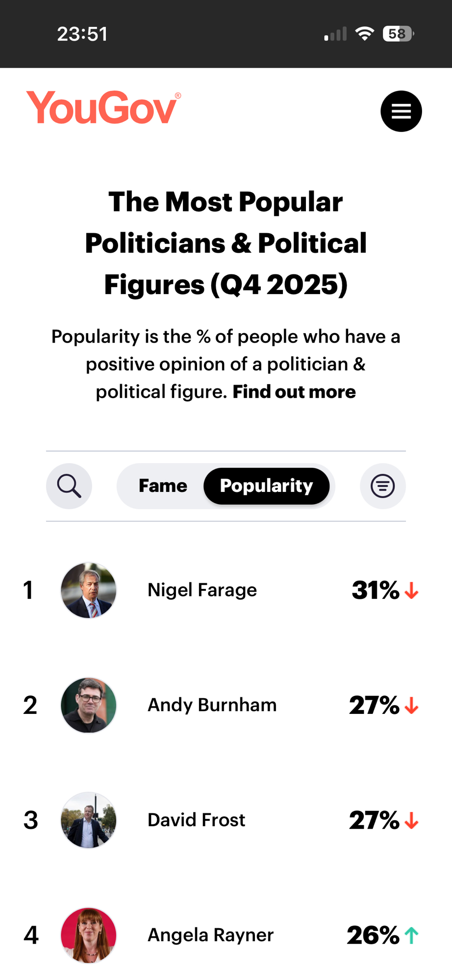Viewport: 452px width, 980px height.
Task: Tap Angela Rayner's 26% popularity score
Action: tap(373, 935)
